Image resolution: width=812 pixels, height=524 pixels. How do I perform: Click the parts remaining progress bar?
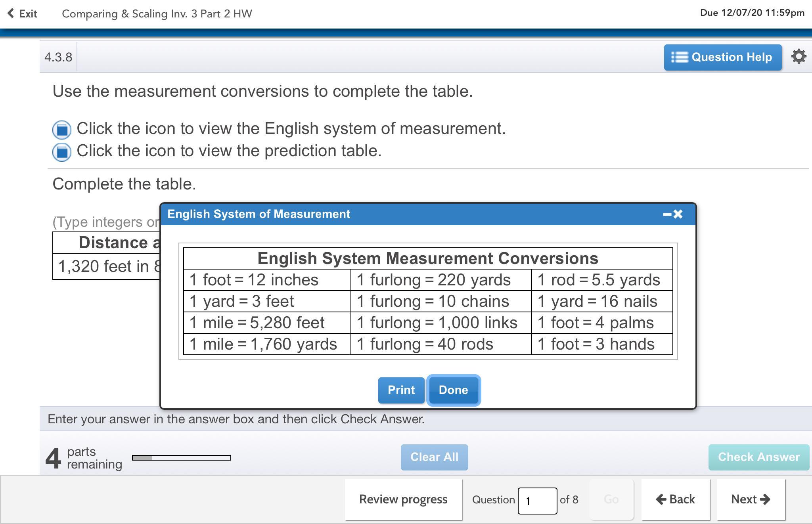coord(182,458)
